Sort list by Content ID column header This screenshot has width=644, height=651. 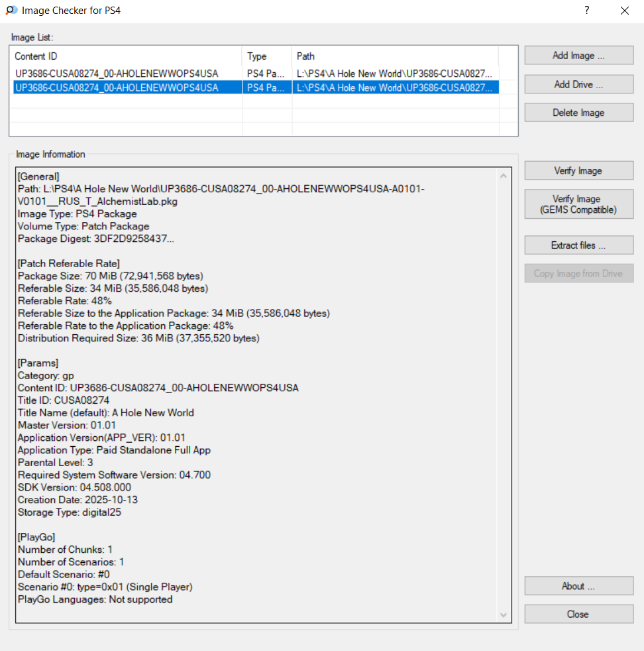point(126,56)
